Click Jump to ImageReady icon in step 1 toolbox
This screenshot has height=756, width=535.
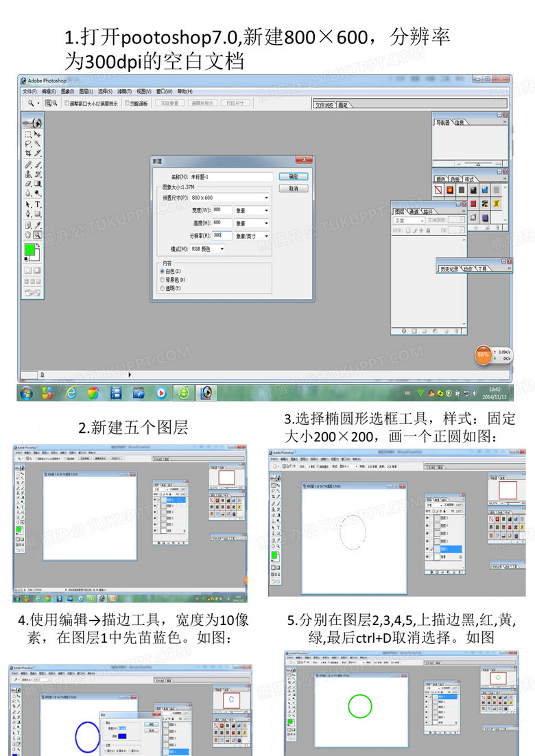[32, 293]
